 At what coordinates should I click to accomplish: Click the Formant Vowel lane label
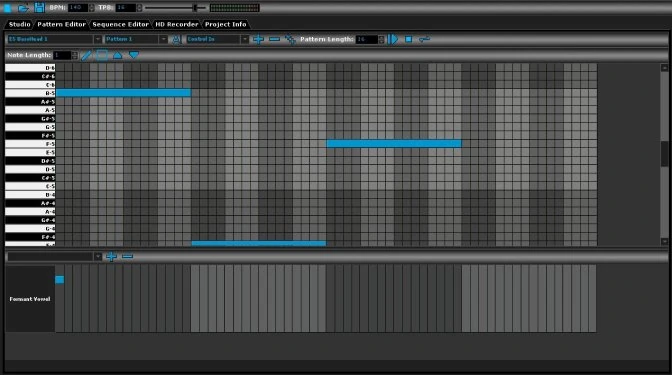tap(30, 299)
